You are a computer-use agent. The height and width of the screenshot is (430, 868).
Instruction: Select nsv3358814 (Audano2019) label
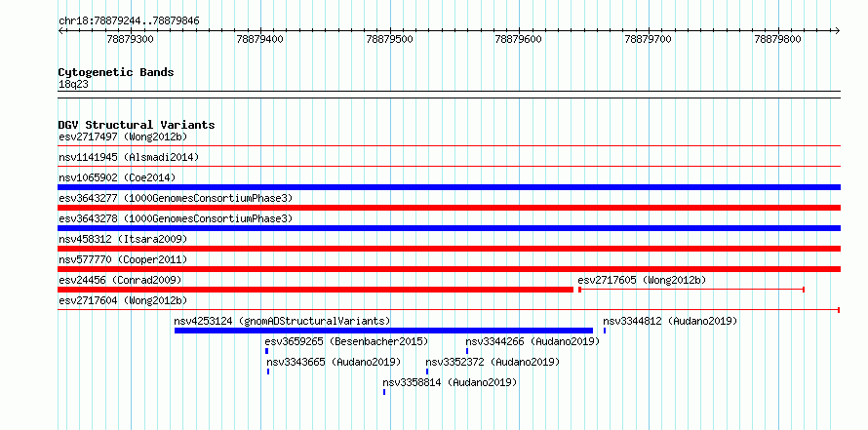click(450, 382)
